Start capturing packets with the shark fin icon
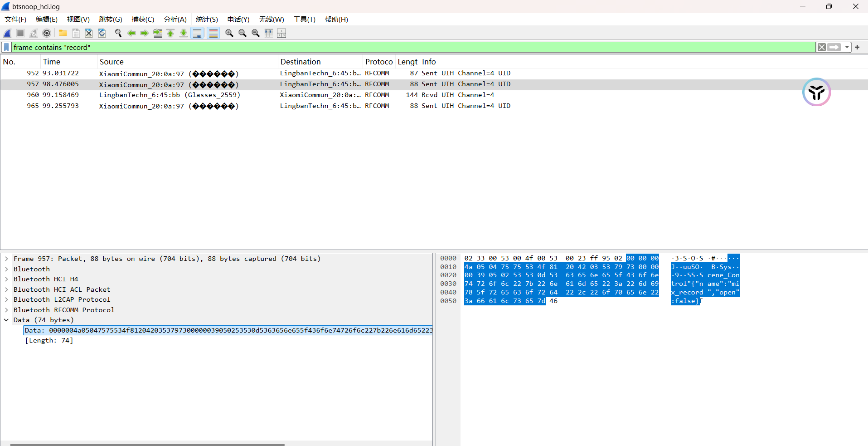Image resolution: width=868 pixels, height=446 pixels. point(8,33)
